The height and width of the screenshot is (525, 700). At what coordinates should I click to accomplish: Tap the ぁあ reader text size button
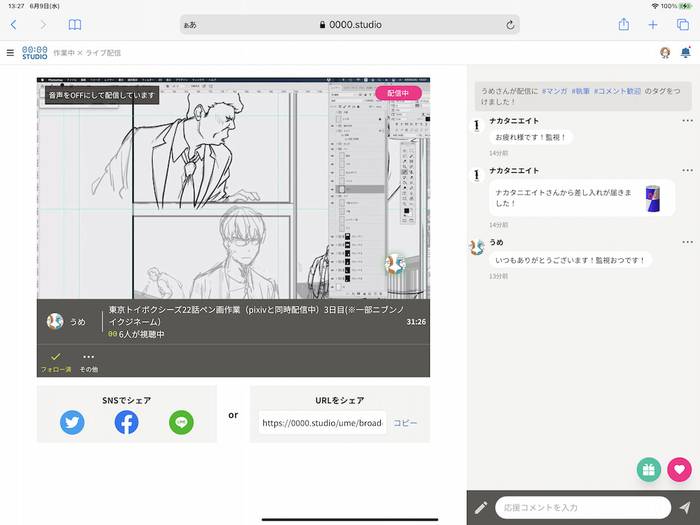click(190, 25)
